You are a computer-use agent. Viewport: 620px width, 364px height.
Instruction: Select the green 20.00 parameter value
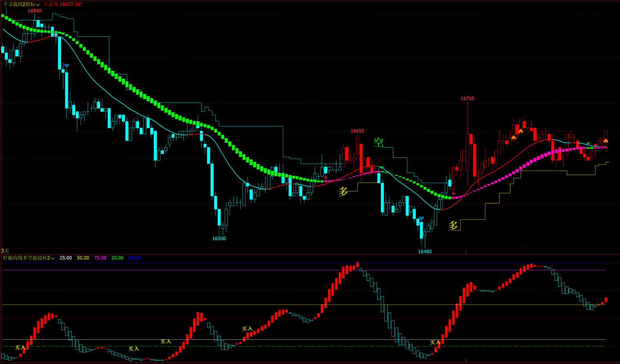pos(117,258)
